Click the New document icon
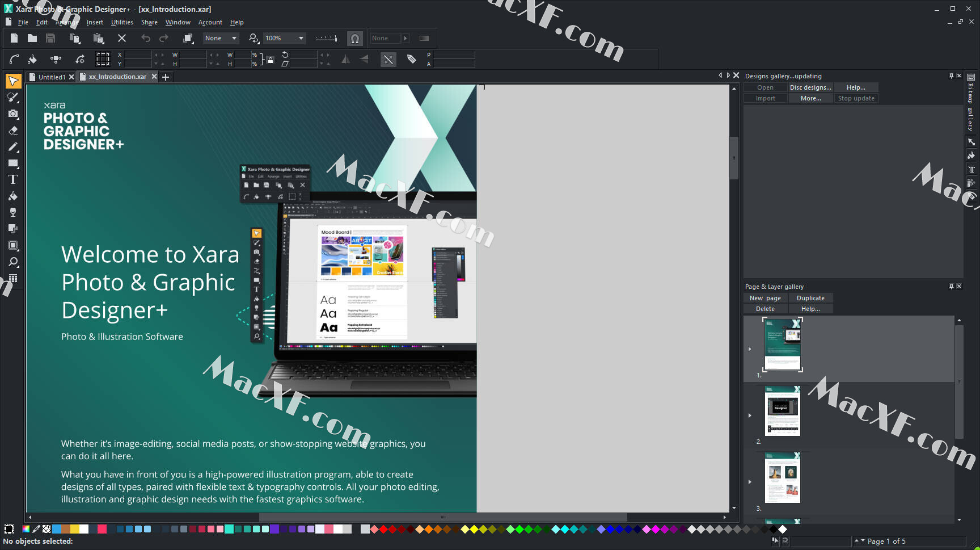The height and width of the screenshot is (550, 980). [14, 38]
